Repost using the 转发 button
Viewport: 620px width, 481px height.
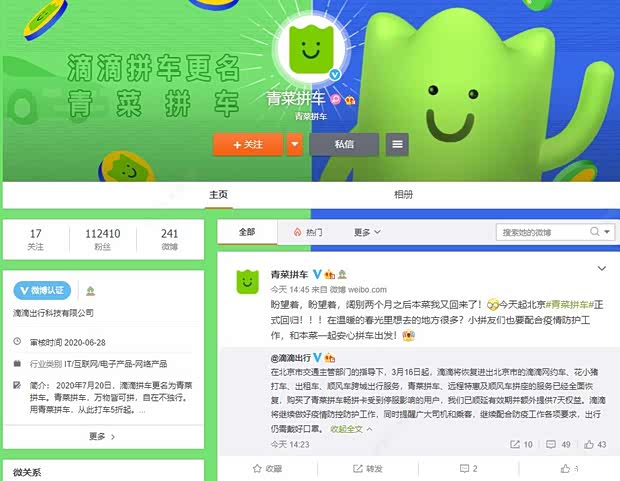(x=368, y=469)
